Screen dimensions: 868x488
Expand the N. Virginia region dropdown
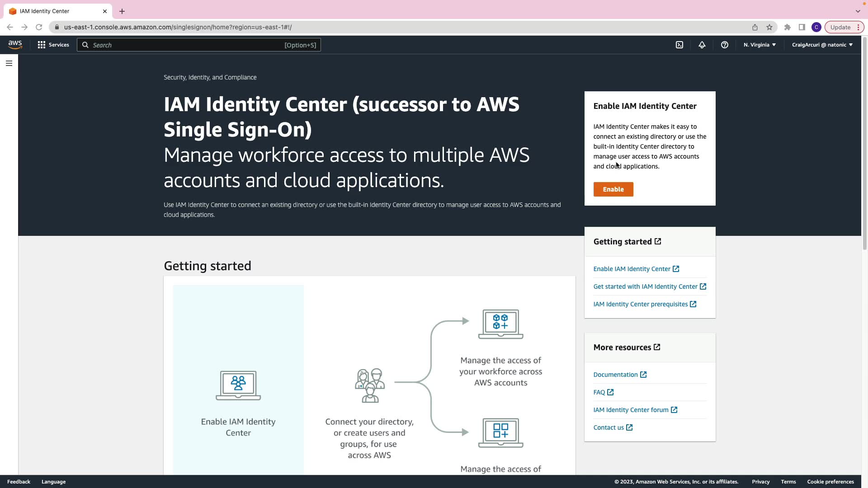pyautogui.click(x=759, y=45)
